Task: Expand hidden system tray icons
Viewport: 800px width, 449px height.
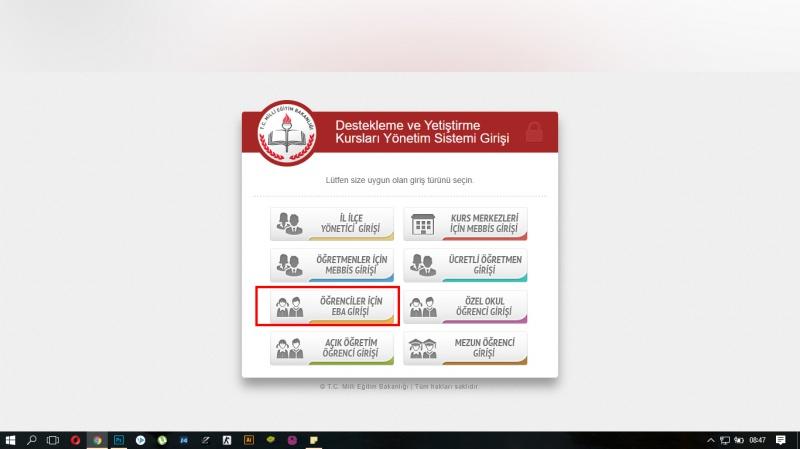Action: (710, 440)
